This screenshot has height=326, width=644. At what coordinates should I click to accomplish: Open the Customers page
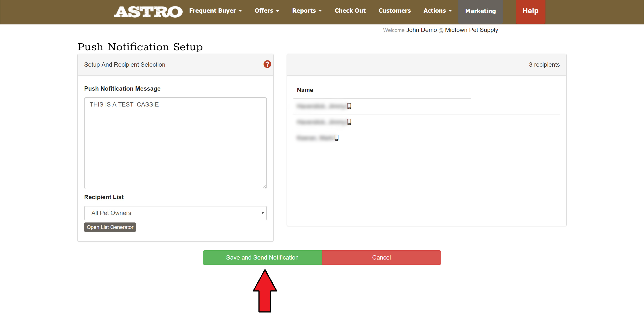(394, 11)
